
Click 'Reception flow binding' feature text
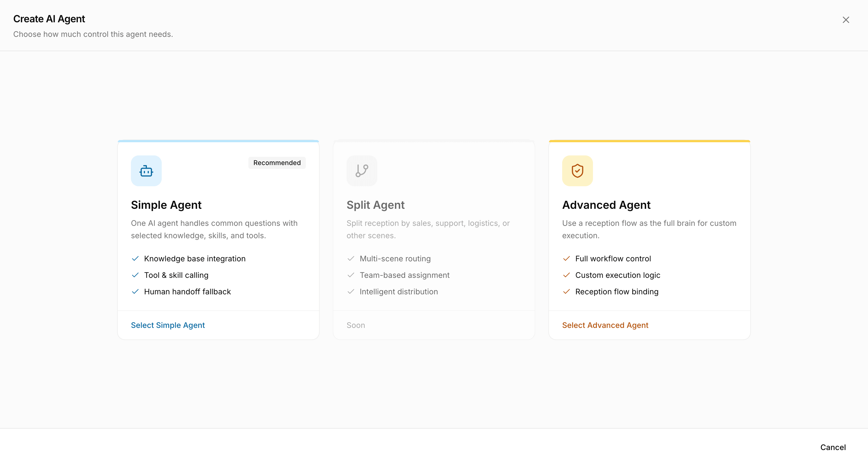617,292
